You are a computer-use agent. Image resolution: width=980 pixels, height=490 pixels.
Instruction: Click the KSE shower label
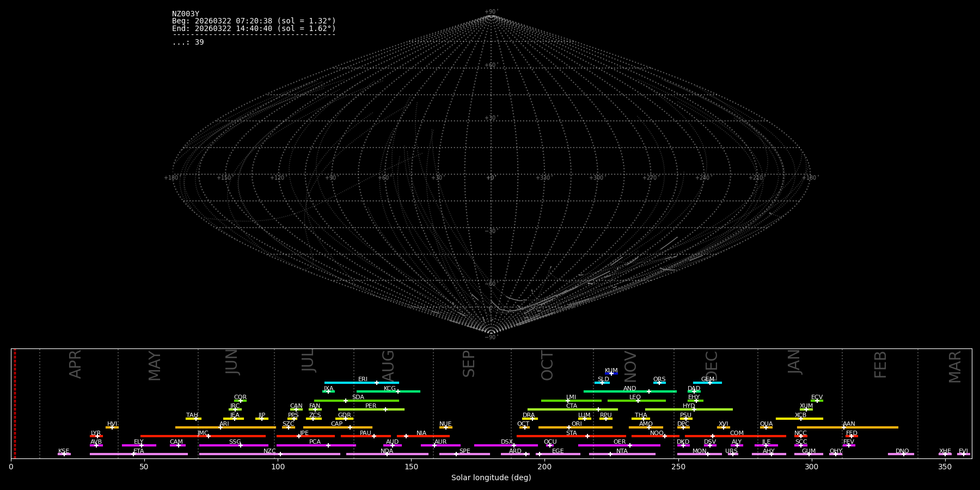[64, 451]
